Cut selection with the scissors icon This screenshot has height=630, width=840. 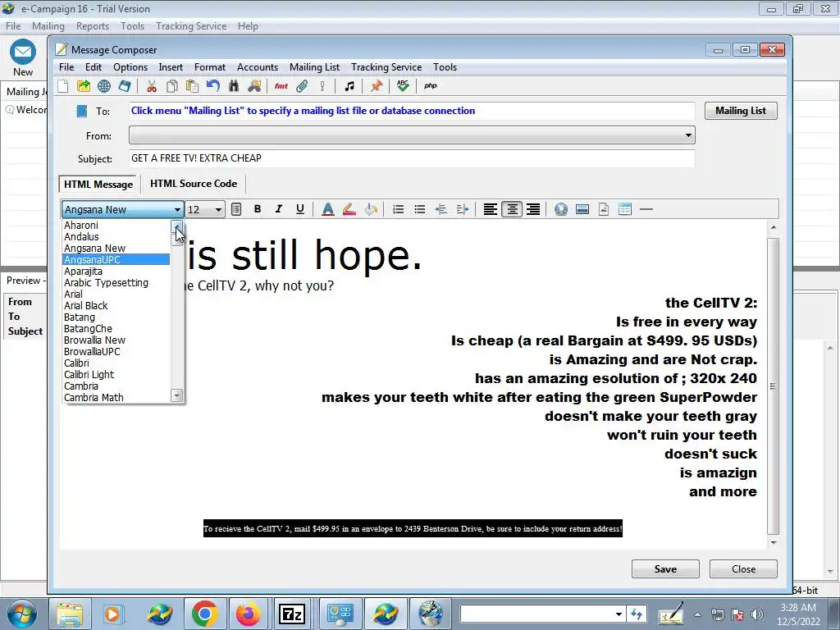[x=152, y=86]
